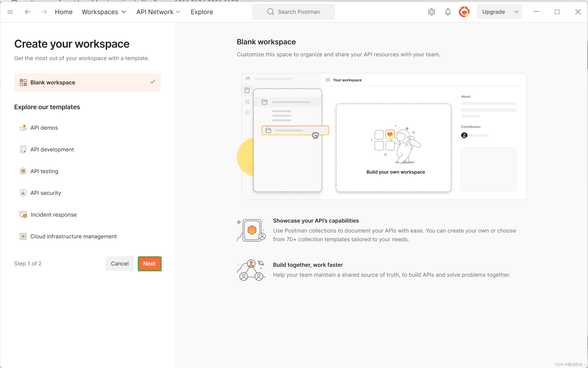The width and height of the screenshot is (588, 368).
Task: Open notifications bell icon
Action: [448, 12]
